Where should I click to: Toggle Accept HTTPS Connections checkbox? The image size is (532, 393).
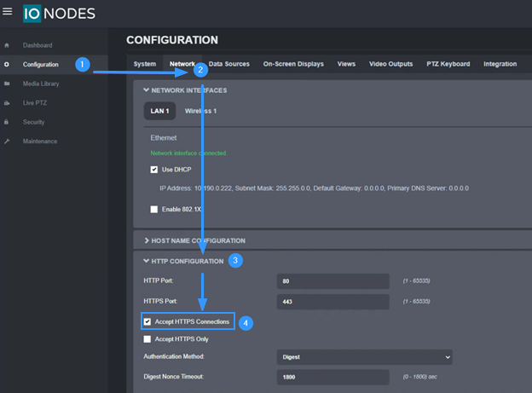tap(147, 322)
